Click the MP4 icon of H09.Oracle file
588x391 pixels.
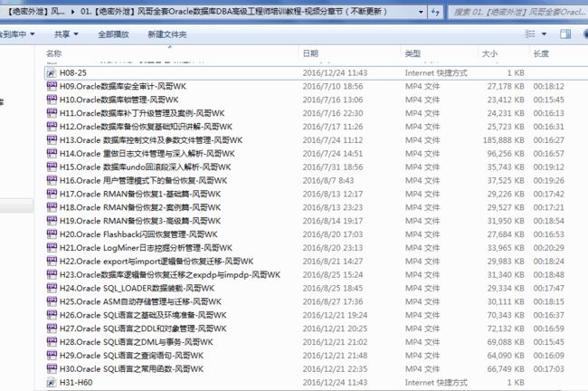click(52, 86)
